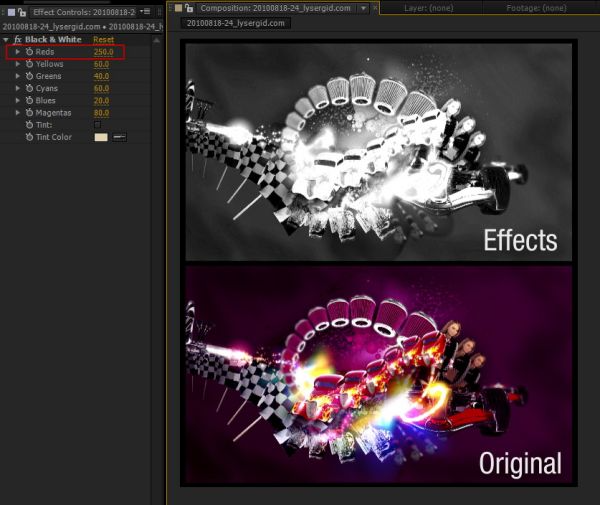Expand the Cyans property
Image resolution: width=600 pixels, height=505 pixels.
coord(18,88)
